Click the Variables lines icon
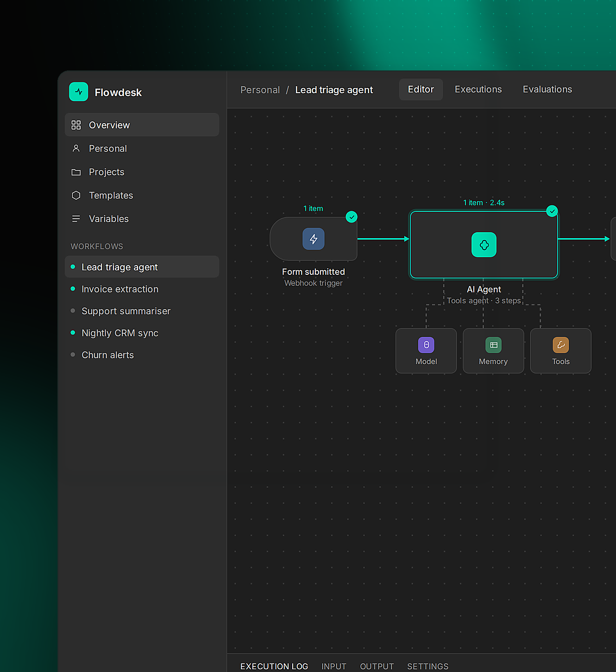This screenshot has height=672, width=616. (x=76, y=219)
